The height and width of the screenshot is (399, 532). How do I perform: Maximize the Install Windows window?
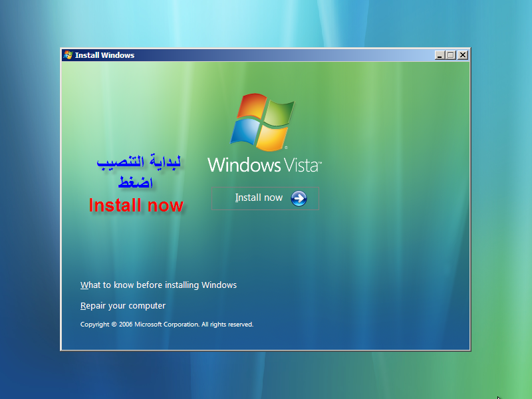click(451, 55)
